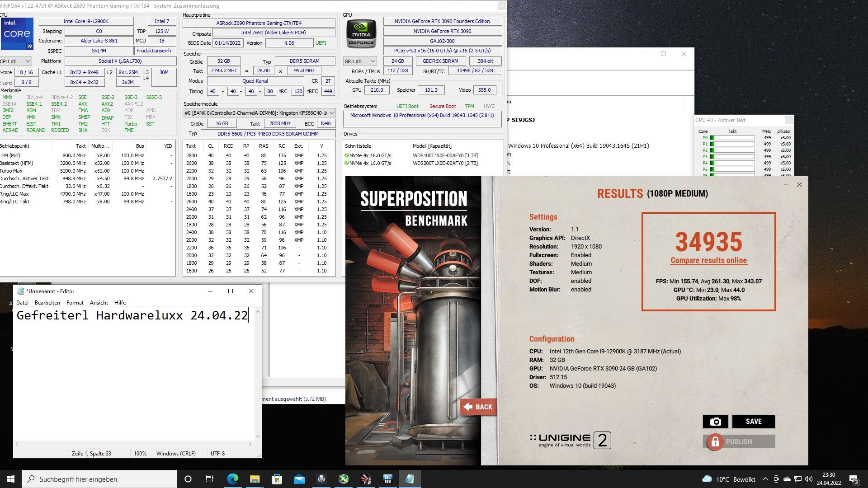This screenshot has width=868, height=488.
Task: Click the SAVE button in Superposition
Action: 754,421
